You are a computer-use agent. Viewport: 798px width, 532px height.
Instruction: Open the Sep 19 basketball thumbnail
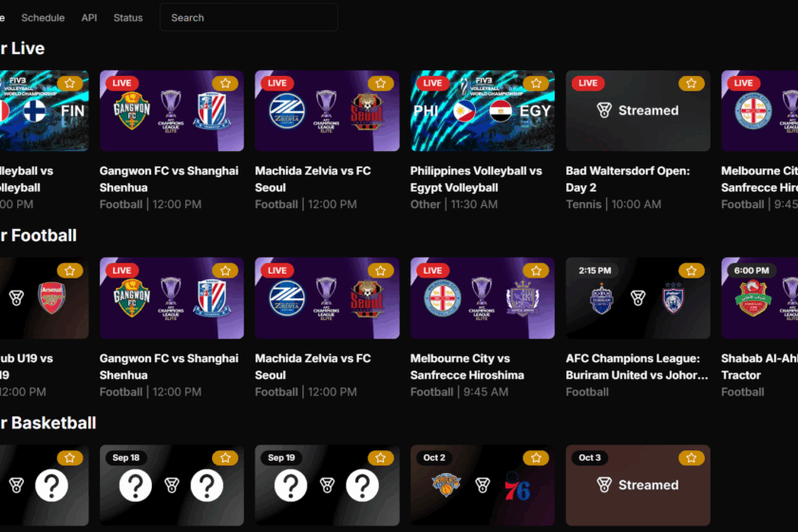327,485
